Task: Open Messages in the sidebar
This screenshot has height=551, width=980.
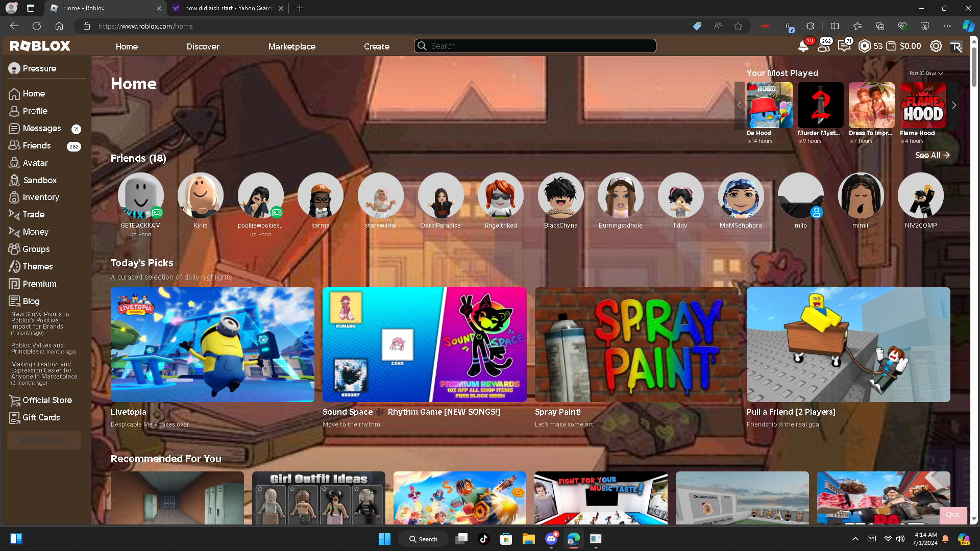Action: coord(42,129)
